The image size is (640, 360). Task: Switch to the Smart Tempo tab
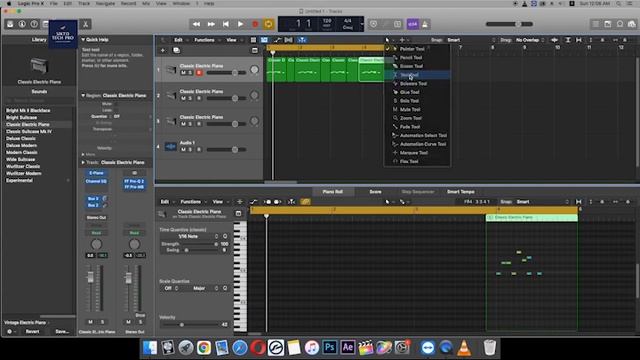pos(460,192)
